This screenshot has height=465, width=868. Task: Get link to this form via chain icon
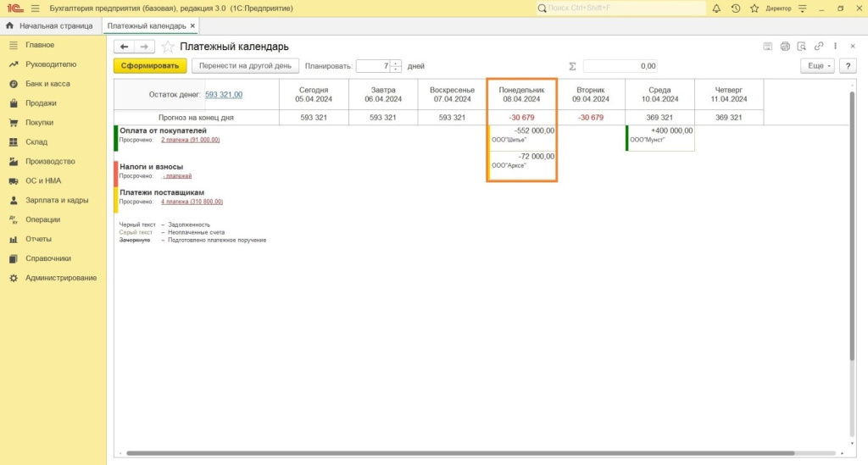[819, 47]
